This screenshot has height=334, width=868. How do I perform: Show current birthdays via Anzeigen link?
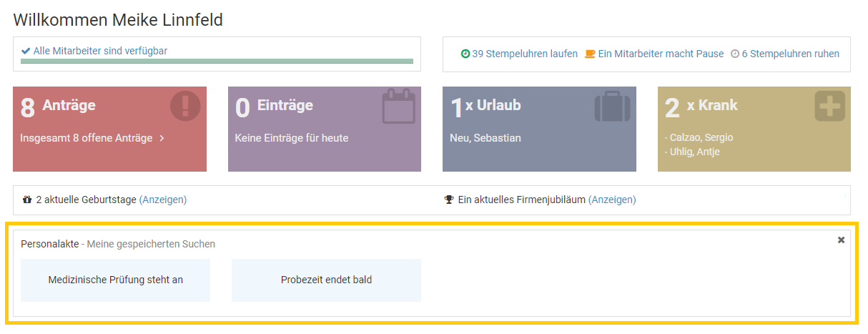pyautogui.click(x=162, y=200)
